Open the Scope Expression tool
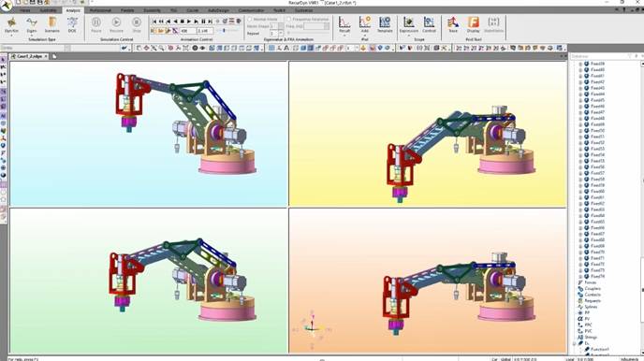The image size is (644, 361). tap(409, 24)
